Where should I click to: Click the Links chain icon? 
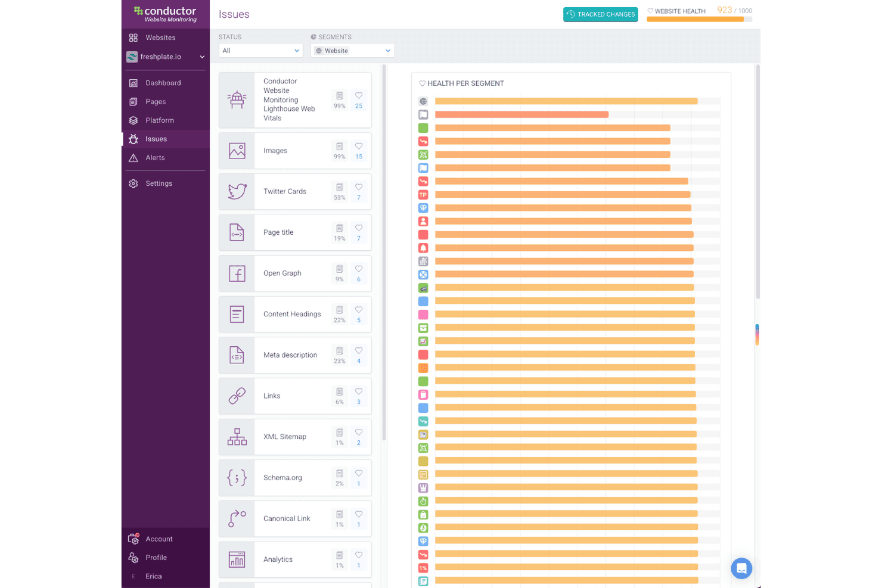pyautogui.click(x=237, y=396)
